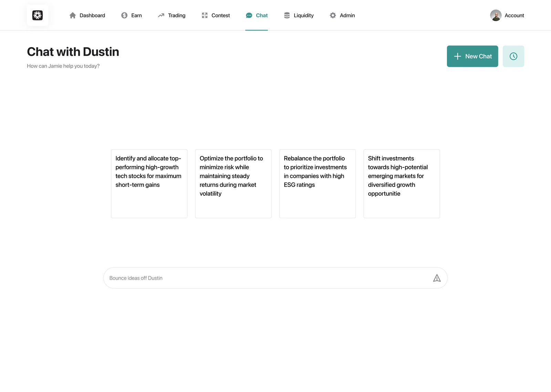551x392 pixels.
Task: Click the Dashboard home icon
Action: [x=73, y=16]
